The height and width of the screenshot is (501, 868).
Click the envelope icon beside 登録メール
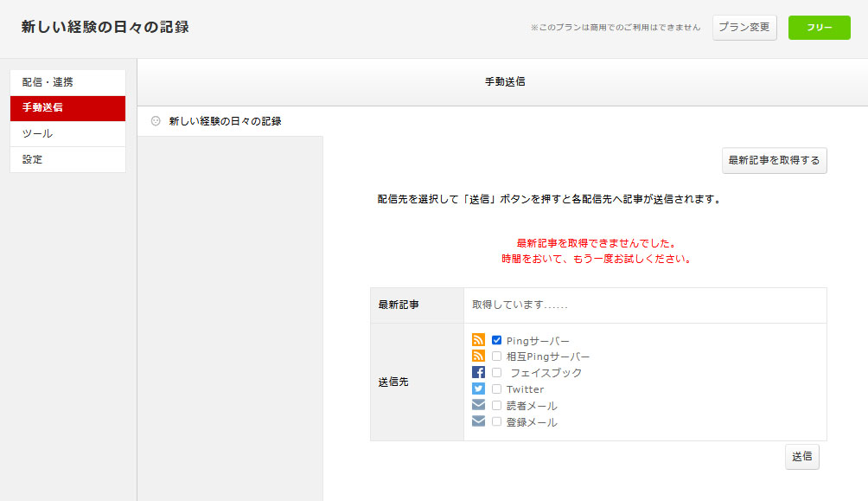pos(478,421)
